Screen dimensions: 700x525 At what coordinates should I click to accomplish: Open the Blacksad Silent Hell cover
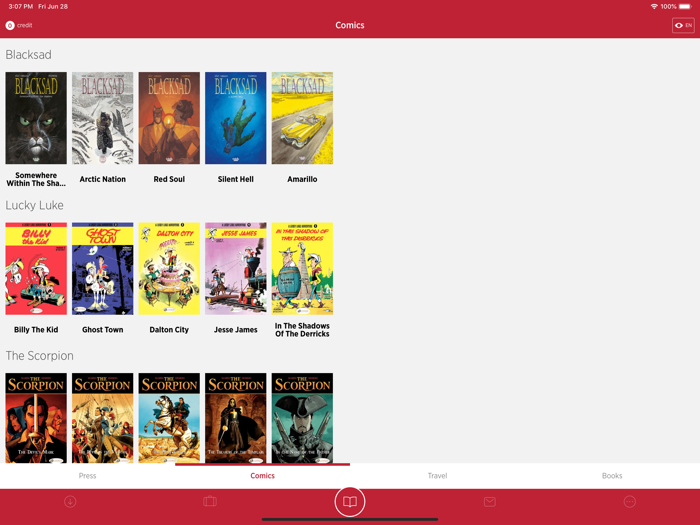coord(236,118)
